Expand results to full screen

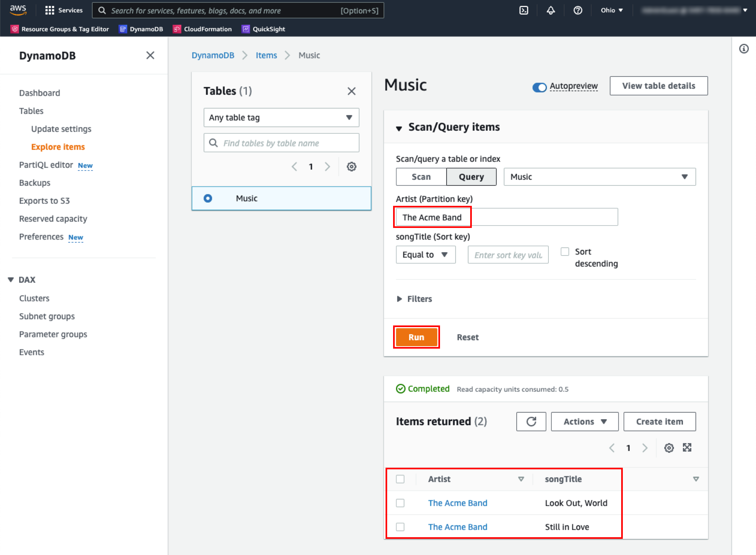click(687, 448)
